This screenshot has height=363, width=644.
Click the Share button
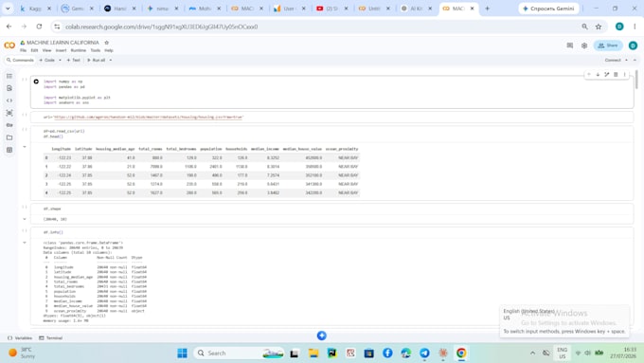pyautogui.click(x=608, y=45)
